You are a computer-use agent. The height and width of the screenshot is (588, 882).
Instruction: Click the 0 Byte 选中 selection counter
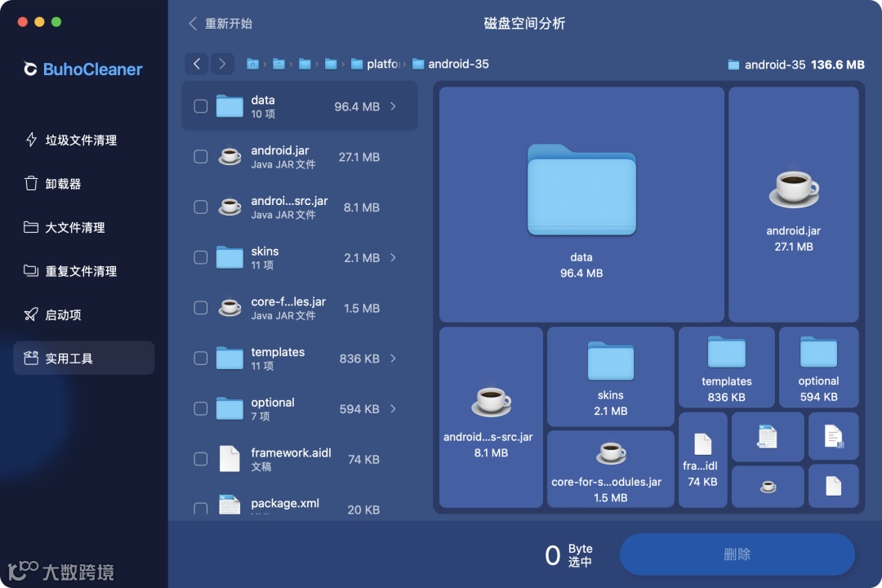pos(568,555)
